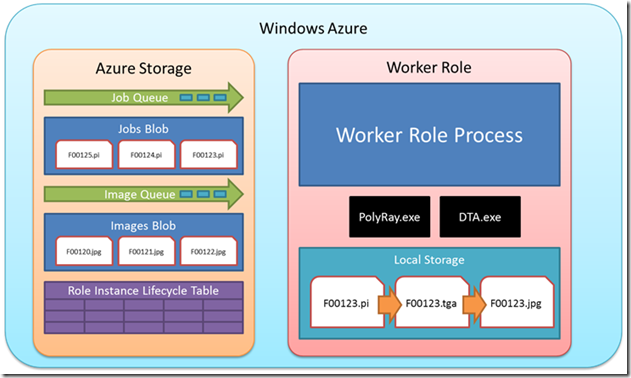Click the orange arrow between .tga and .jpg

pos(474,304)
